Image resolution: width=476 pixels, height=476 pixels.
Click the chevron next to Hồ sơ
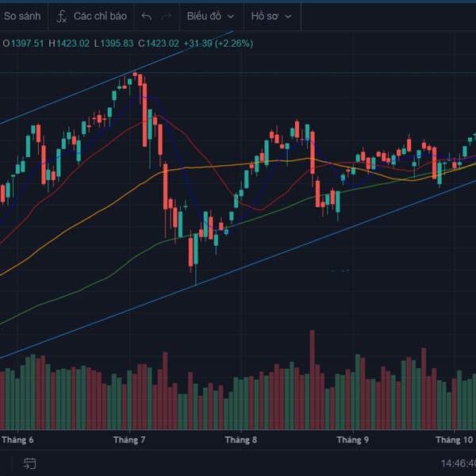click(x=288, y=17)
